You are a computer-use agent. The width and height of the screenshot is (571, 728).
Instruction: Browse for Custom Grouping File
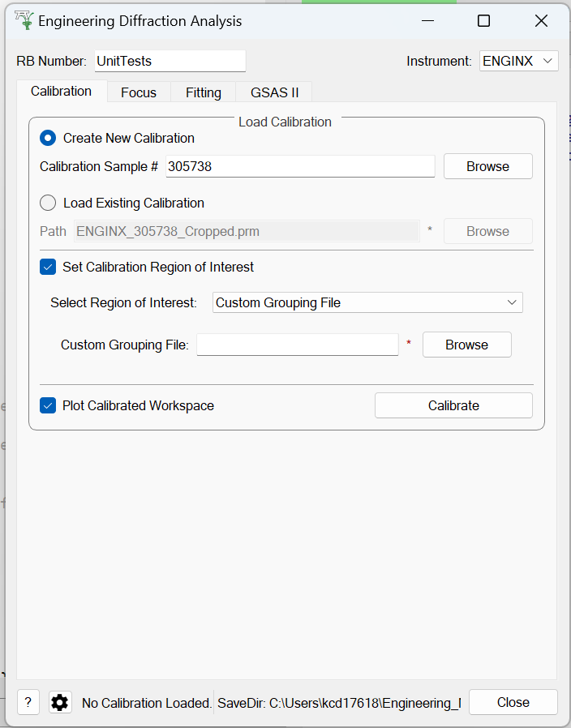467,345
